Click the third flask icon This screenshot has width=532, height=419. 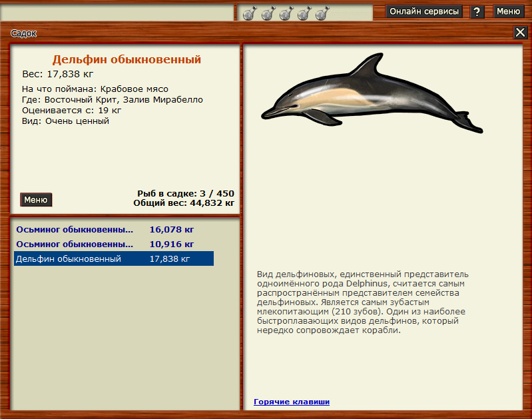pyautogui.click(x=286, y=13)
